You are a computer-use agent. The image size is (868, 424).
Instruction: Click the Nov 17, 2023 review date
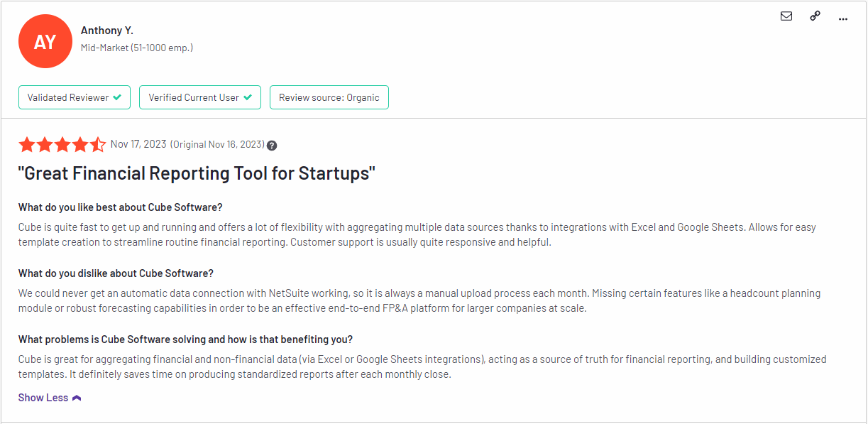138,144
